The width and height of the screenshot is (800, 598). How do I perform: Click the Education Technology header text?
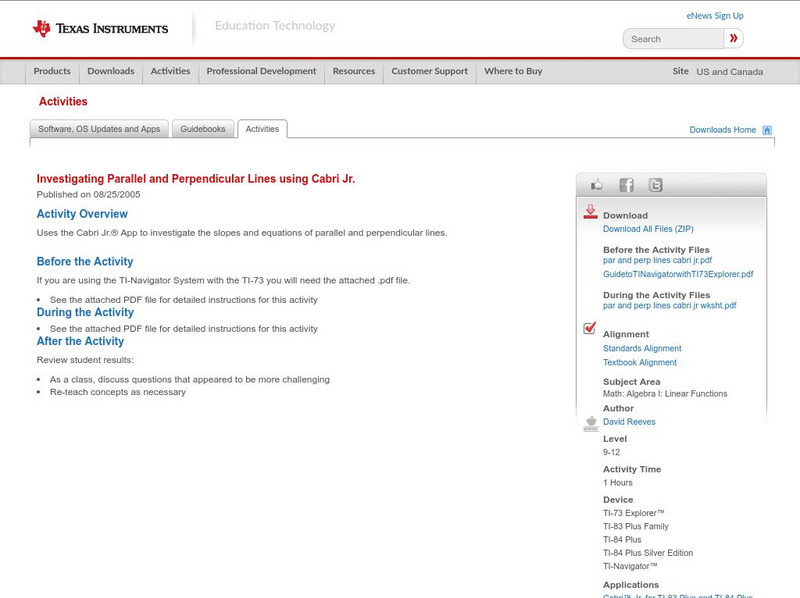pos(275,26)
